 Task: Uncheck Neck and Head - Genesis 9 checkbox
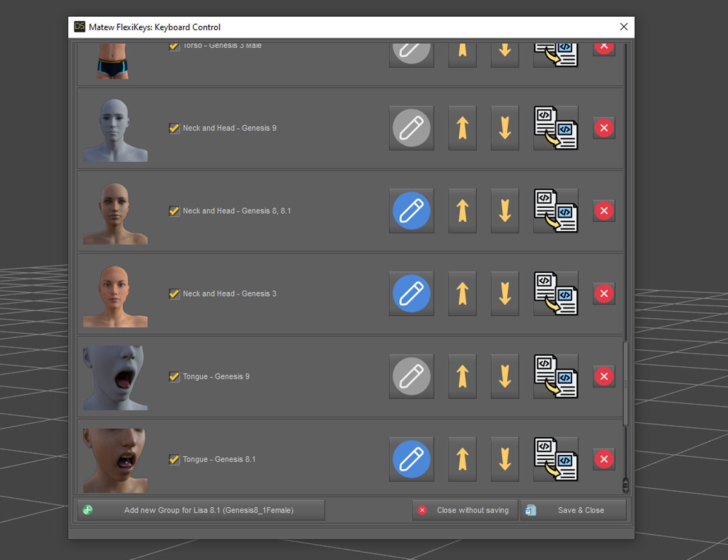[x=174, y=128]
